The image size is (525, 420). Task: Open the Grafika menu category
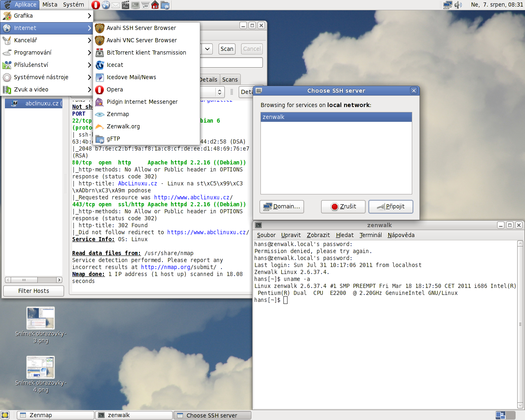point(47,16)
